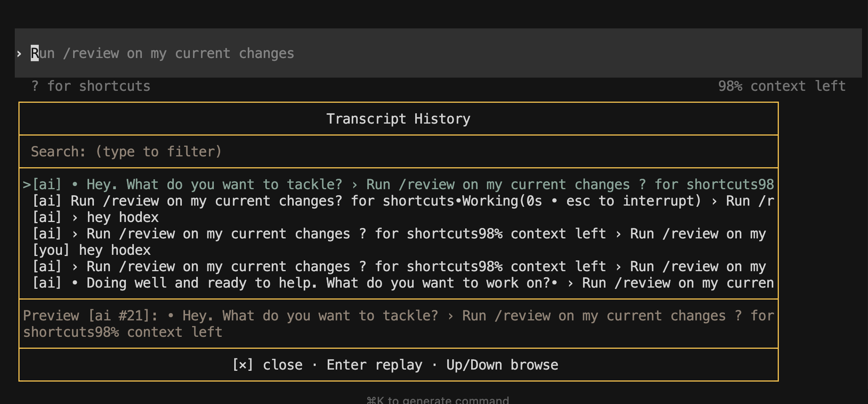Click the 'Enter replay' hint
The height and width of the screenshot is (404, 868).
(374, 365)
